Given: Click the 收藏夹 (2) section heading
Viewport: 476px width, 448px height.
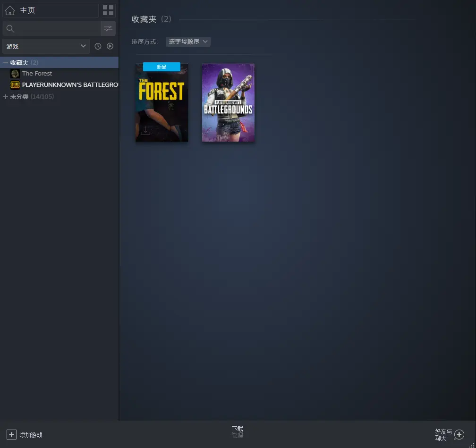Looking at the screenshot, I should pyautogui.click(x=151, y=19).
